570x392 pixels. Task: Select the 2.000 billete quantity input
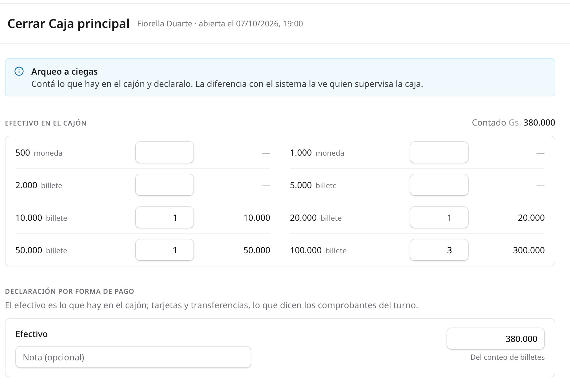coord(165,185)
